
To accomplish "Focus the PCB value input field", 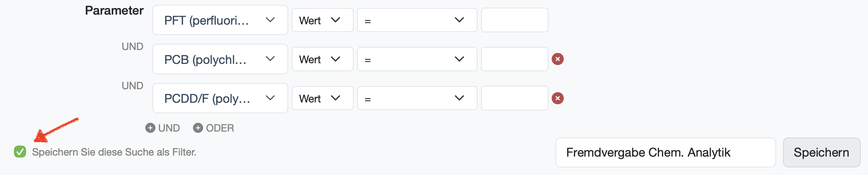I will click(514, 59).
